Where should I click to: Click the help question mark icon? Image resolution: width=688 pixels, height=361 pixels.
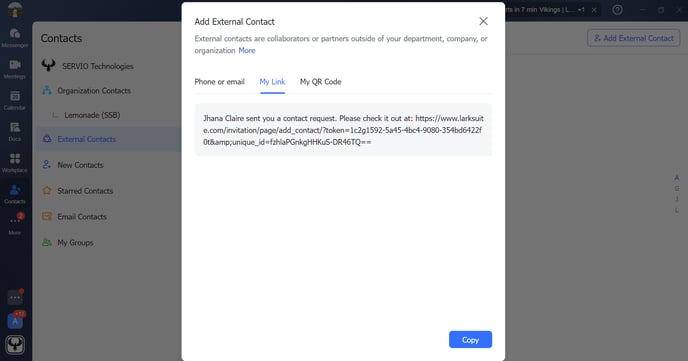(617, 10)
